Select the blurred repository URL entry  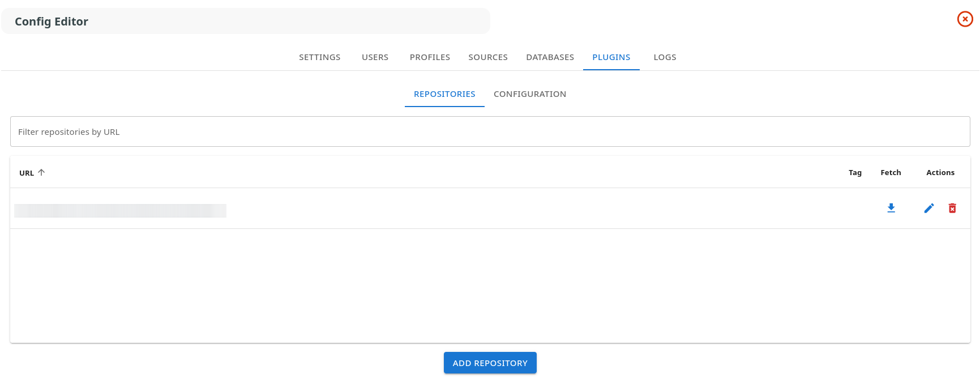coord(120,211)
